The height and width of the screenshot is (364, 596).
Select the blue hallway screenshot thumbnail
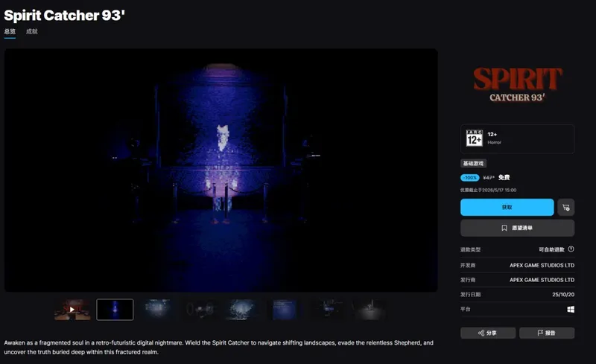pyautogui.click(x=115, y=309)
